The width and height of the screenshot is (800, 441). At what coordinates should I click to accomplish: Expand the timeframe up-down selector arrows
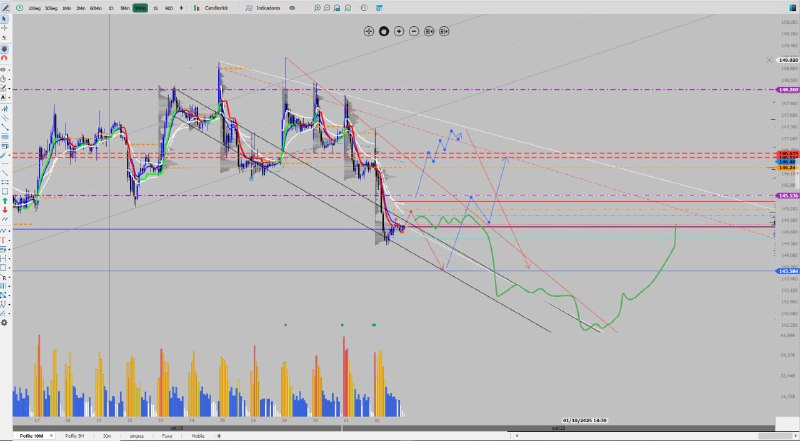[x=179, y=7]
